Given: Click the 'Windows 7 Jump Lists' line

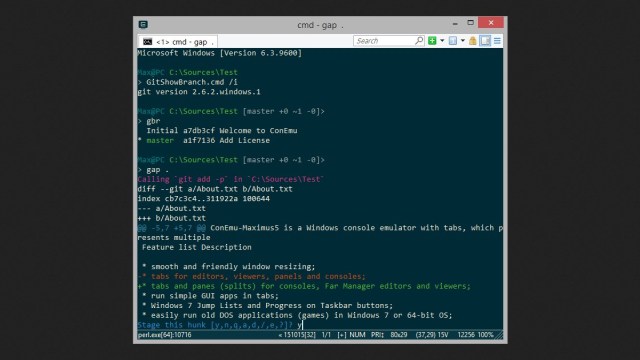Looking at the screenshot, I should coord(267,306).
